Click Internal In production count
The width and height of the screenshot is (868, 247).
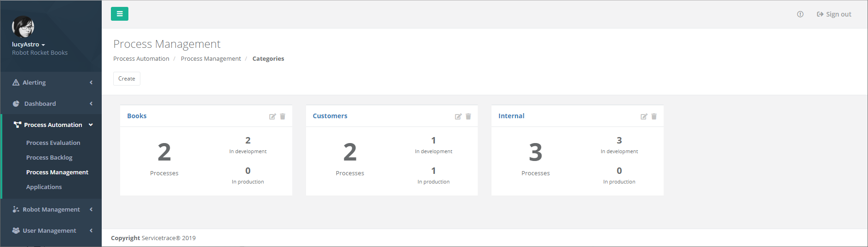pyautogui.click(x=619, y=171)
